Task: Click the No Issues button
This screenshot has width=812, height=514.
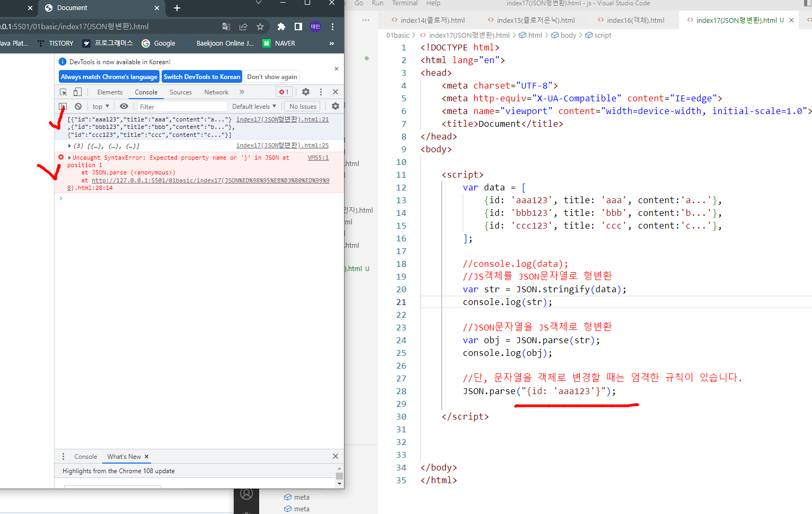Action: point(303,107)
